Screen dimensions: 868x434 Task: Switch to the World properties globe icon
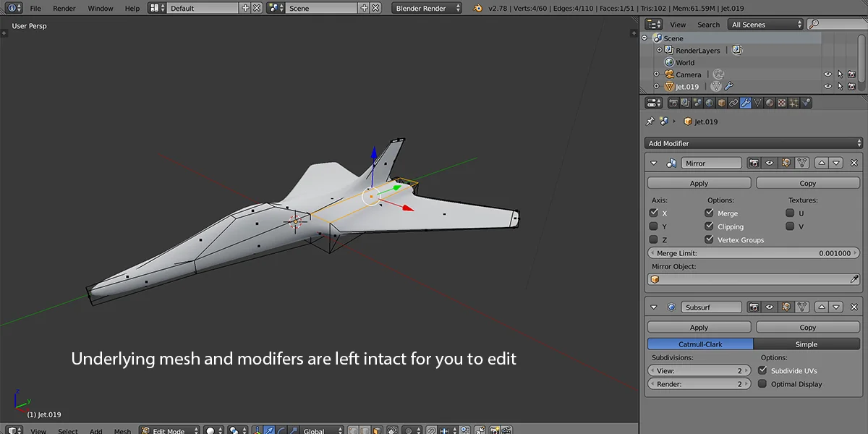(708, 102)
